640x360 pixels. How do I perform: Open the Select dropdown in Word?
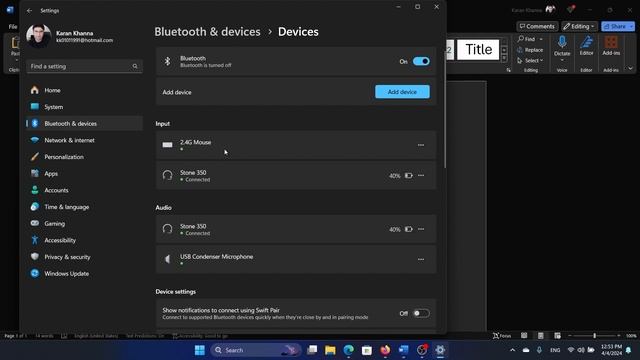point(530,60)
